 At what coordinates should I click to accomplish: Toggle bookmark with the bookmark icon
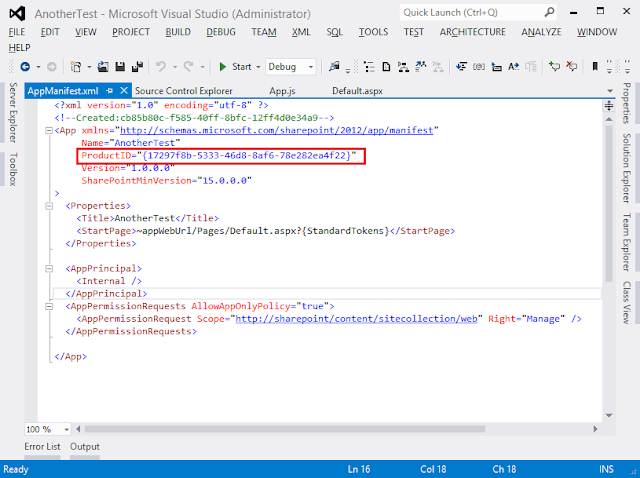(x=595, y=67)
